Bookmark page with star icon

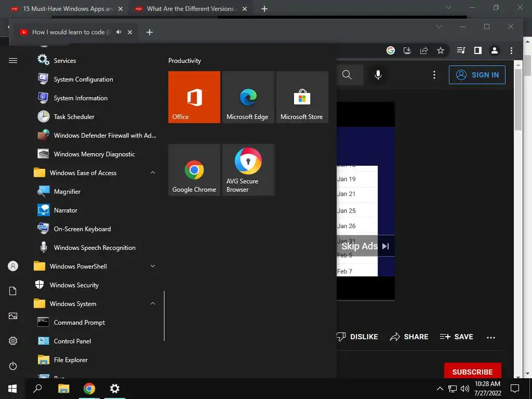coord(441,50)
